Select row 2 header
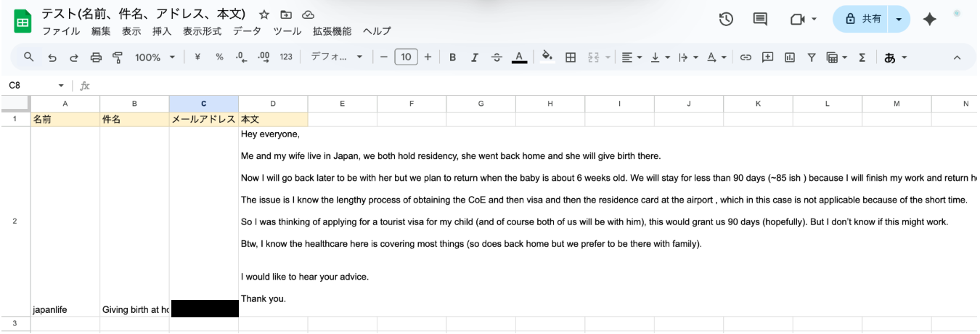Screen dimensions: 980x334 (15, 221)
